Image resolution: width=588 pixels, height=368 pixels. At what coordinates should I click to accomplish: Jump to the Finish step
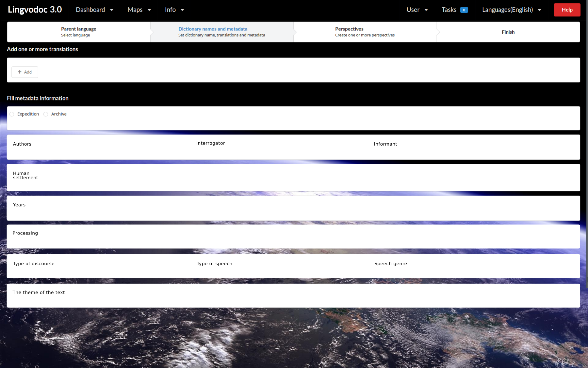click(x=508, y=32)
